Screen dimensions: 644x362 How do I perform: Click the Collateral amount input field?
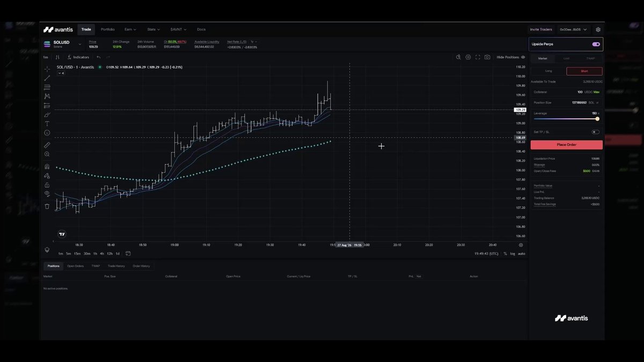tap(567, 92)
